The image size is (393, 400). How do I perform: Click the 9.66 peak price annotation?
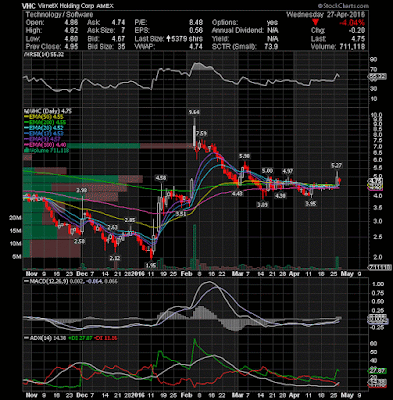194,113
